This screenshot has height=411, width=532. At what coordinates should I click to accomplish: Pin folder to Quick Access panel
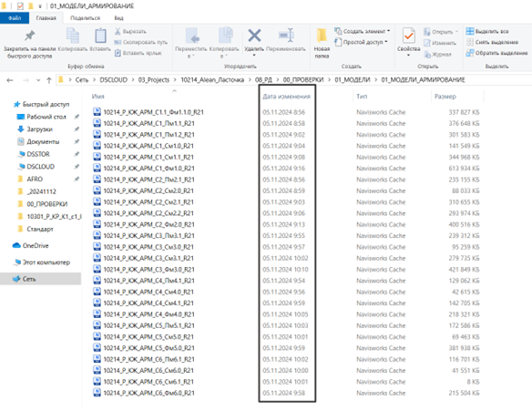click(29, 44)
